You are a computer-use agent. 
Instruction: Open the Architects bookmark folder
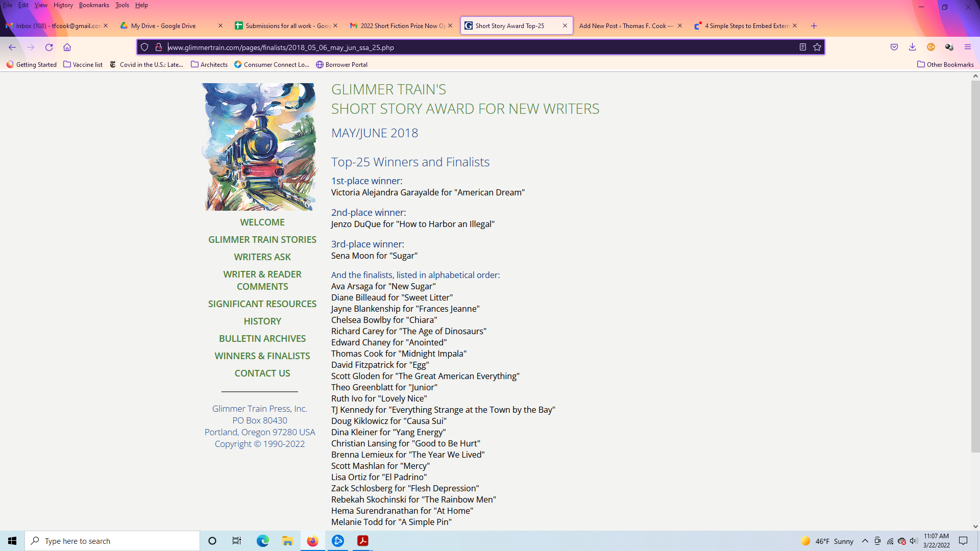coord(209,64)
